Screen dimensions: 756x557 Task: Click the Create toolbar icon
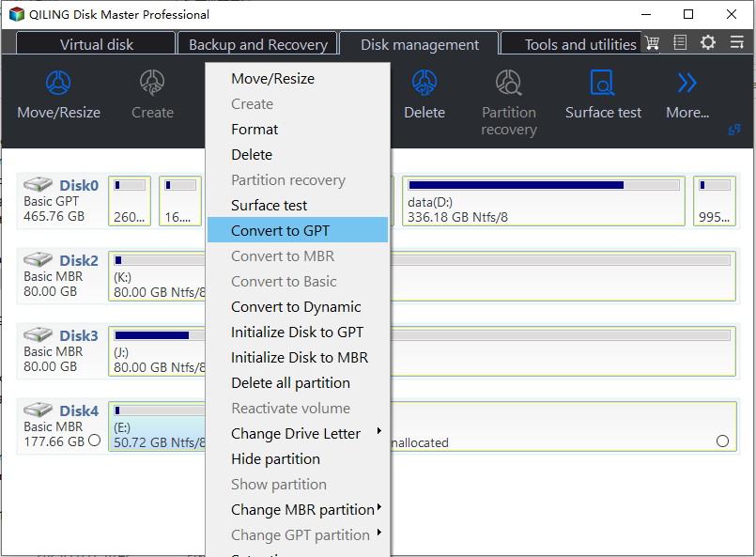pyautogui.click(x=152, y=83)
